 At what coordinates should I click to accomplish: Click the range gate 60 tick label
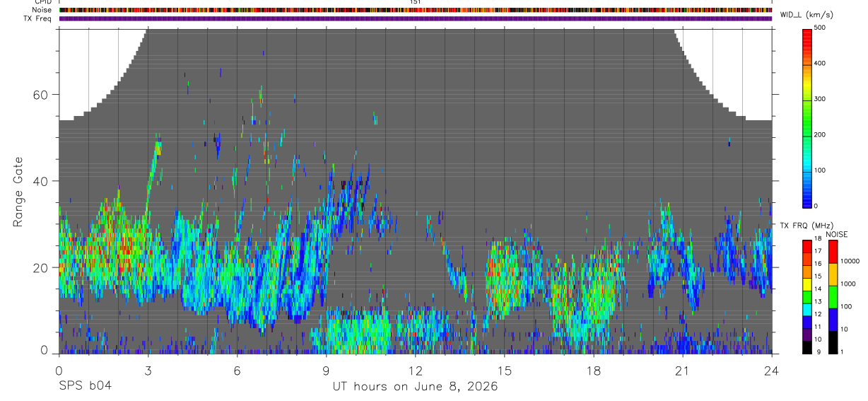pos(45,95)
